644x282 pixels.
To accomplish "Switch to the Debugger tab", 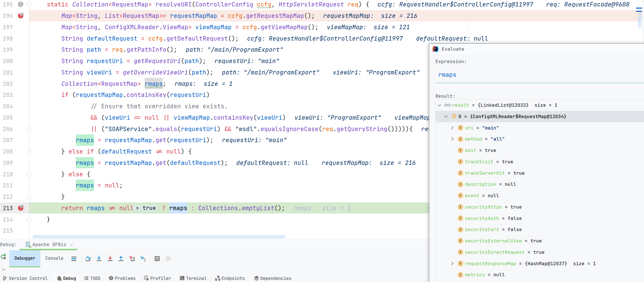I will pyautogui.click(x=25, y=258).
